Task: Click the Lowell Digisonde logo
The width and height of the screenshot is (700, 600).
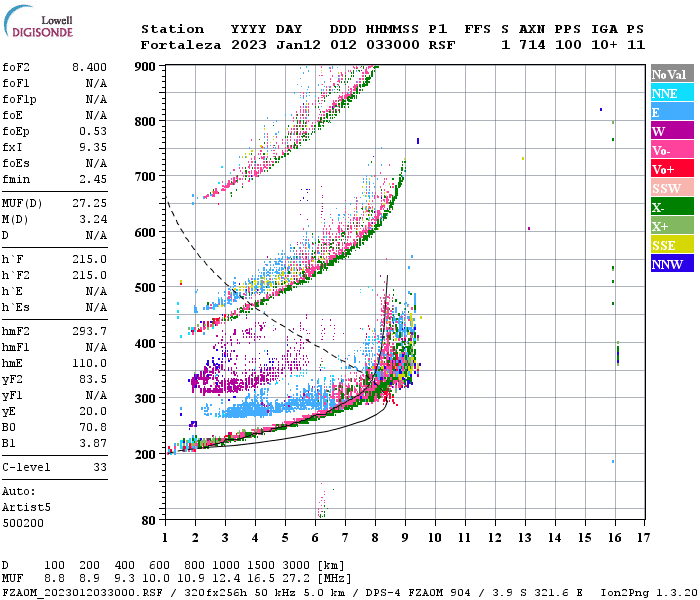Action: point(38,22)
